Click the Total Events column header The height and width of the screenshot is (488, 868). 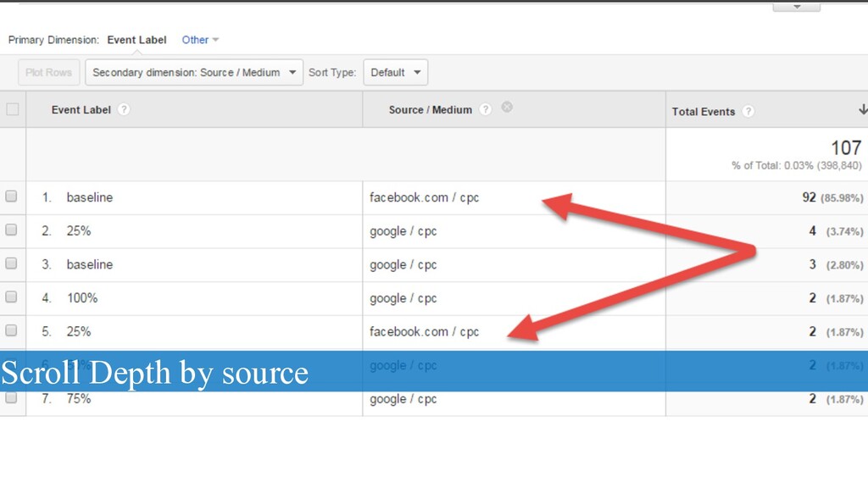(703, 111)
